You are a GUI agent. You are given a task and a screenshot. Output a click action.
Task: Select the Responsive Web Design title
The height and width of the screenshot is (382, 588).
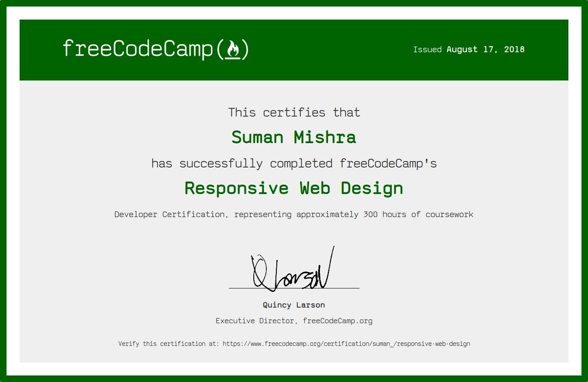(x=294, y=188)
